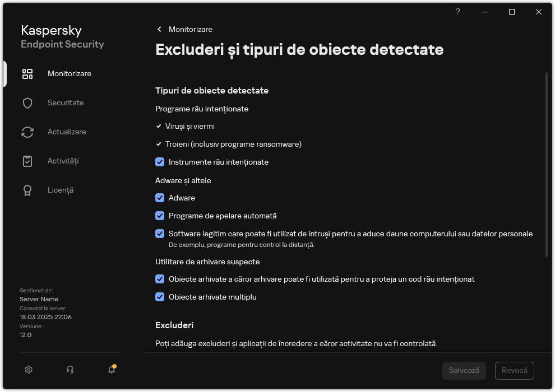Open the notifications bell icon
This screenshot has width=555, height=392.
111,370
